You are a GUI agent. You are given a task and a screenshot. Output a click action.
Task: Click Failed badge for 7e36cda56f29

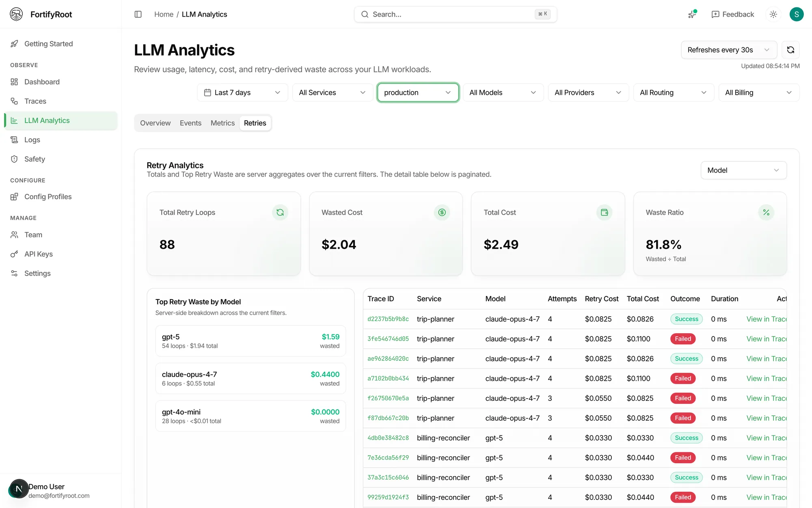click(683, 458)
